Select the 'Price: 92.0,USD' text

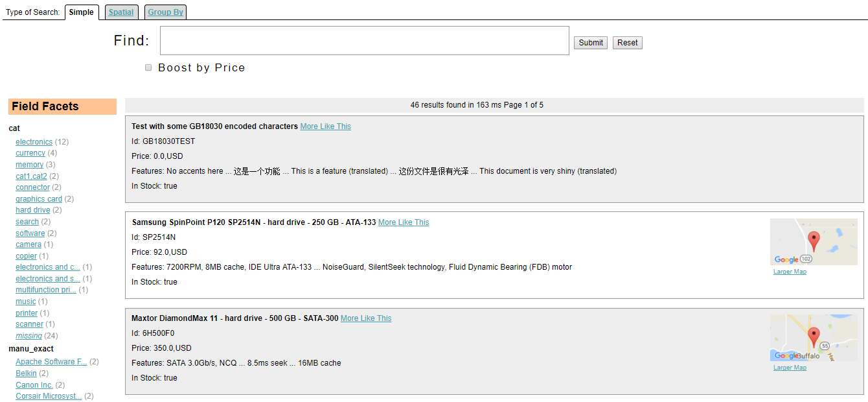[159, 252]
